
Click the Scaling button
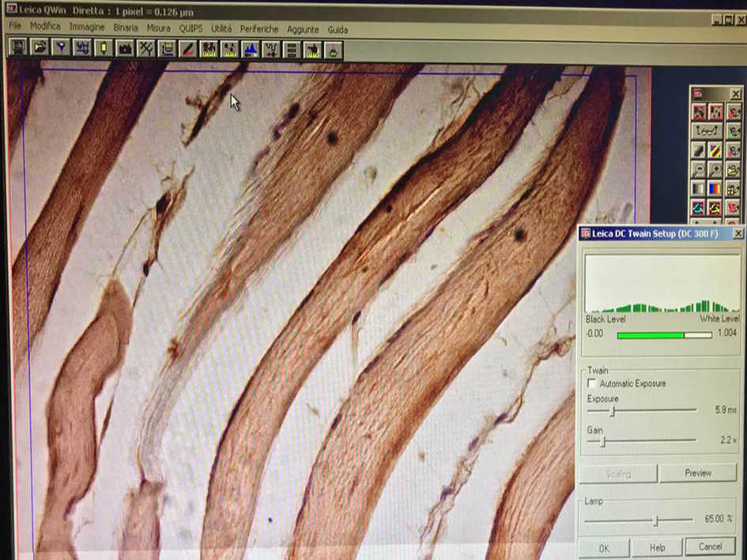click(618, 474)
